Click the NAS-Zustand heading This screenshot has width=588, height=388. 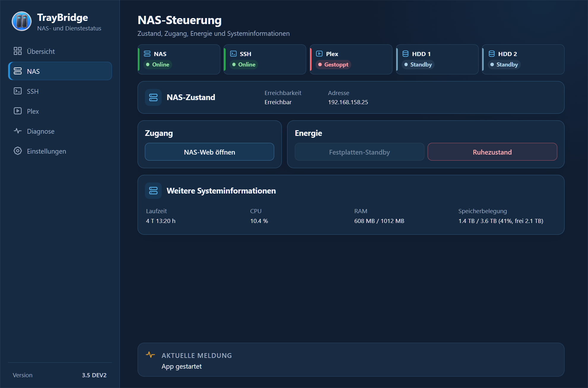pyautogui.click(x=191, y=97)
